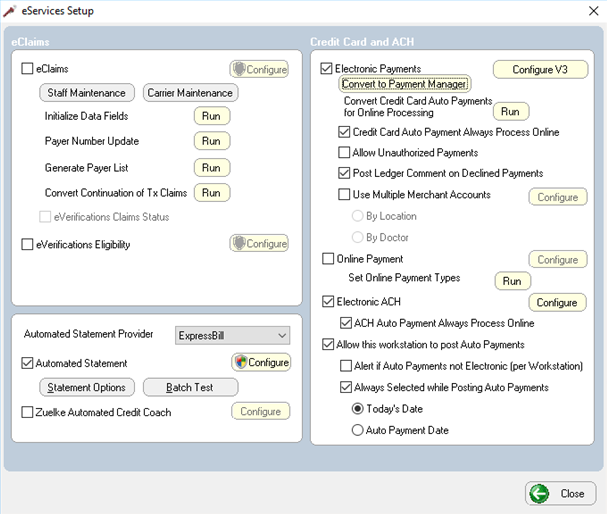Viewport: 607px width, 514px height.
Task: Uncheck the Electronic ACH checkbox
Action: 328,302
